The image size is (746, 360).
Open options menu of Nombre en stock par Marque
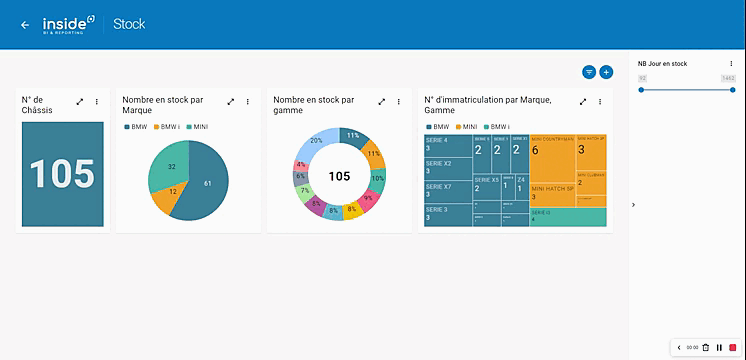247,101
